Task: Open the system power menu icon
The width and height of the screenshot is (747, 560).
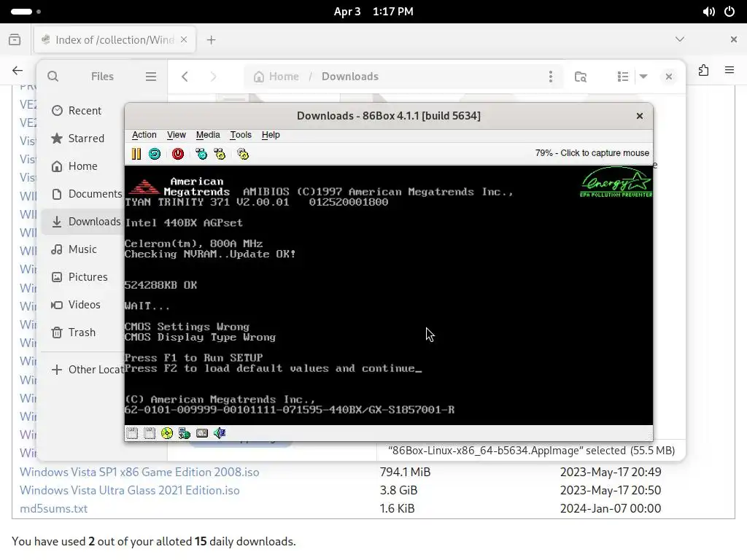Action: pyautogui.click(x=729, y=12)
